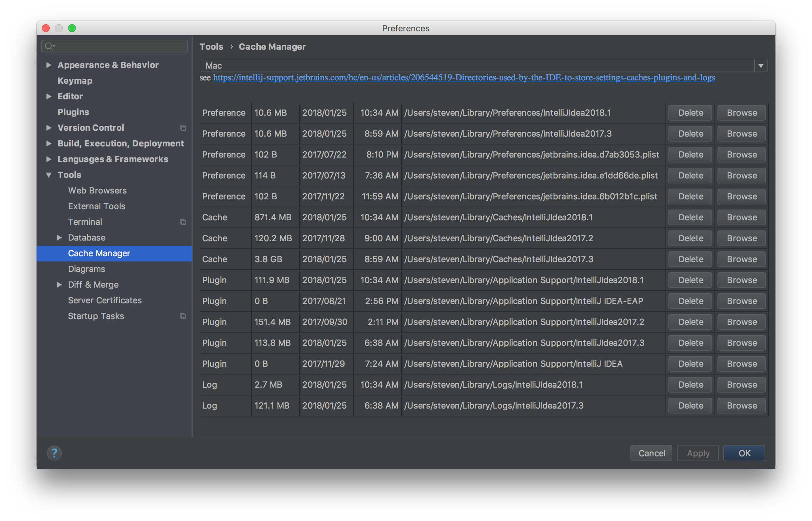Delete the 871.4 MB Caches/IntelliJIdea2018.1

[x=690, y=217]
